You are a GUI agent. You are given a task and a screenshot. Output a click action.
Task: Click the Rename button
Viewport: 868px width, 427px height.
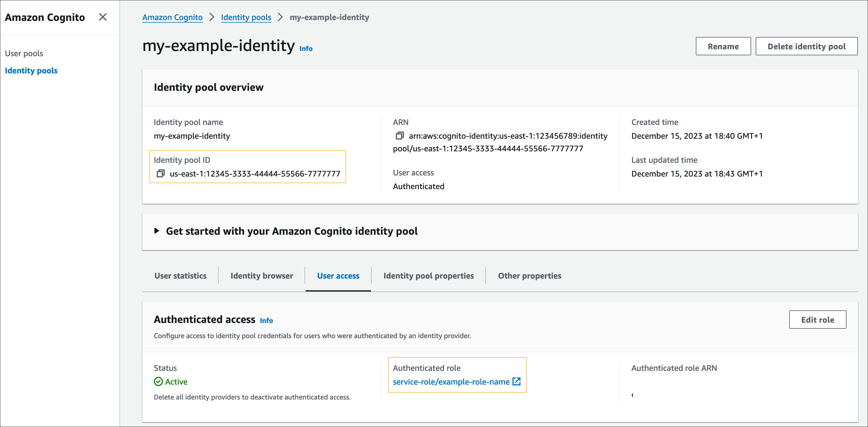tap(723, 46)
